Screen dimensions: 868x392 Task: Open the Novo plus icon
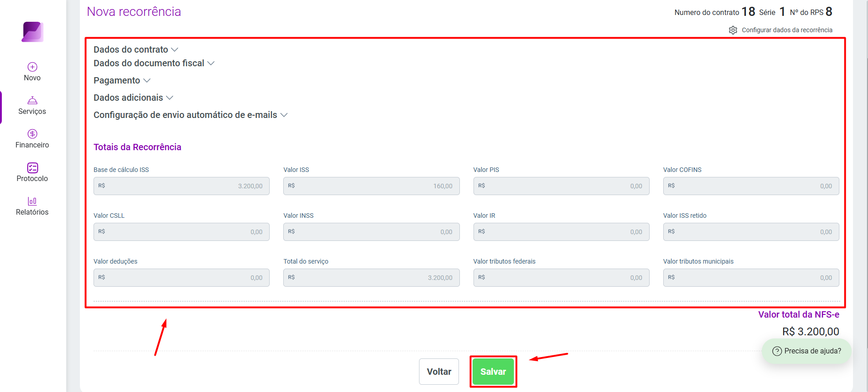pyautogui.click(x=32, y=67)
